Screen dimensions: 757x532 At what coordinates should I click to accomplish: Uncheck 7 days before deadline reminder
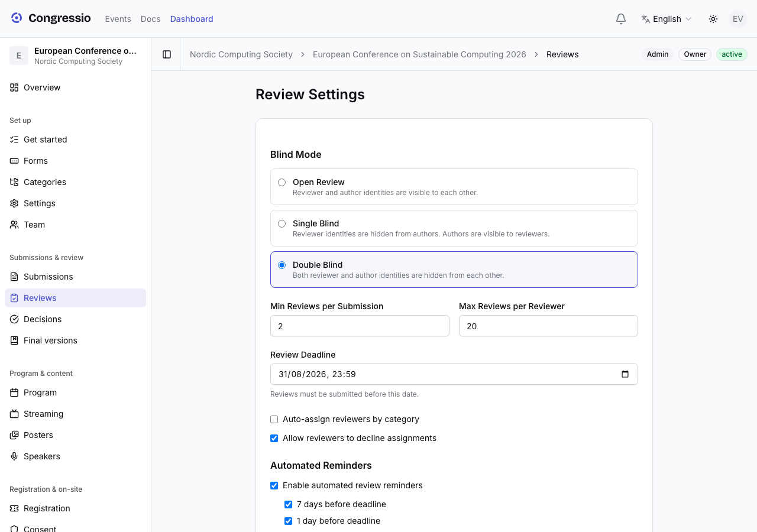289,504
